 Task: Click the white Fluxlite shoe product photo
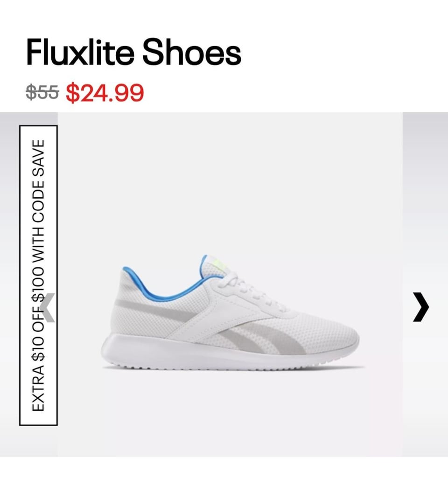230,312
